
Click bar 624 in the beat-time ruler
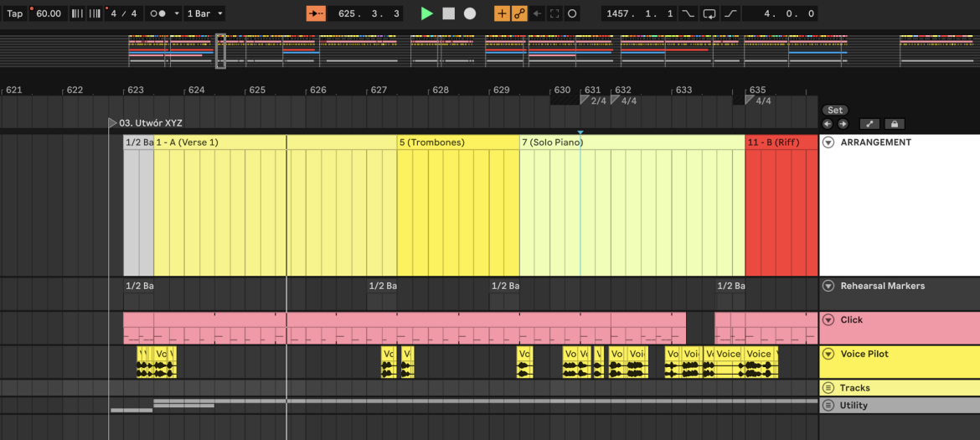point(196,90)
